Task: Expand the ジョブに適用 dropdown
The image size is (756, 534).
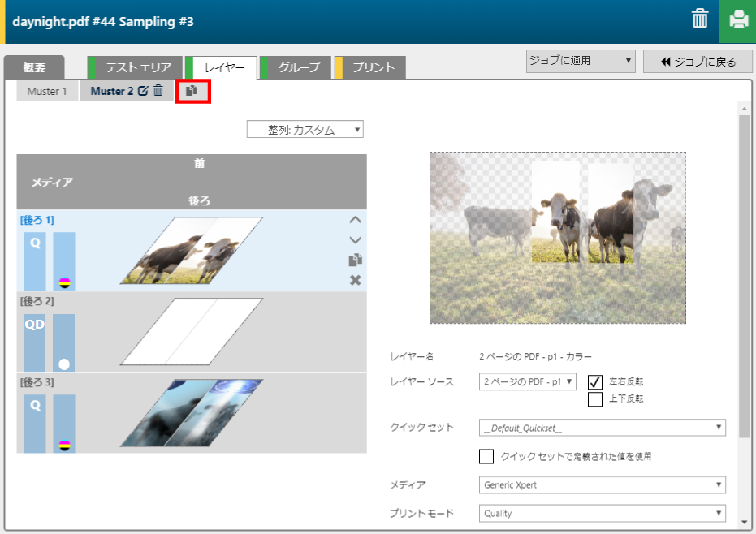Action: point(581,61)
